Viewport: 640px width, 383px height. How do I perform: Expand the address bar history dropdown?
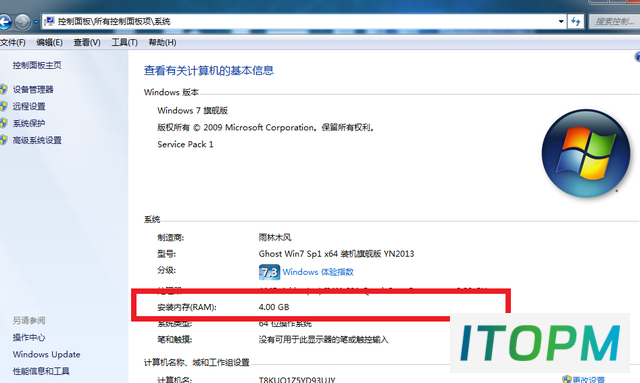561,21
